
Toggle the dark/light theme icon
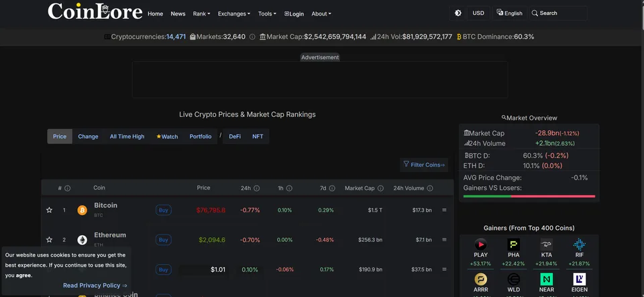pyautogui.click(x=458, y=13)
